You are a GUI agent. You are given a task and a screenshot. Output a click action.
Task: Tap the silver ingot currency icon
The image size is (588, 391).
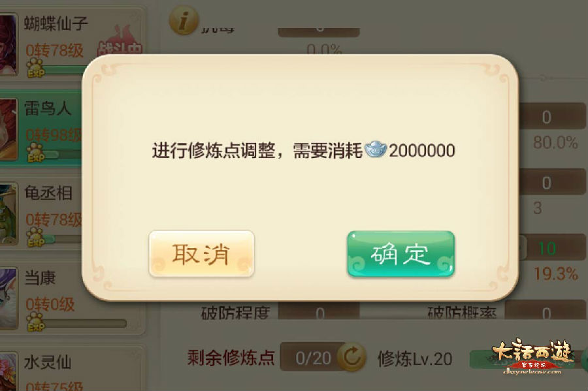point(376,149)
